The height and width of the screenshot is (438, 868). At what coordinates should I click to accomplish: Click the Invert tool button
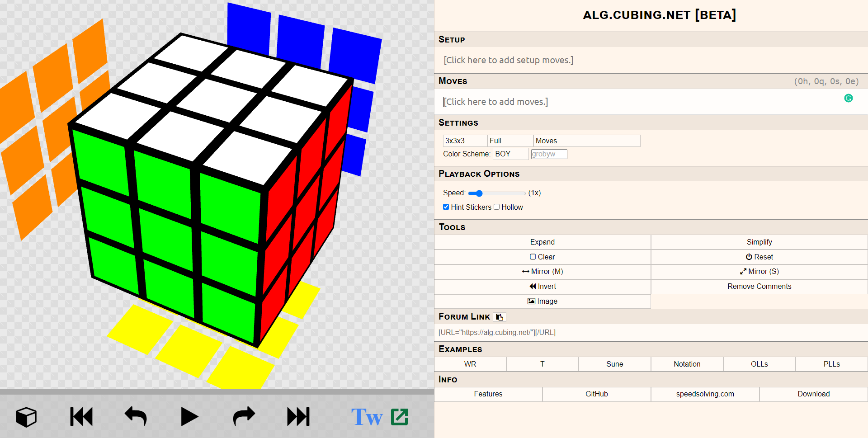click(542, 287)
